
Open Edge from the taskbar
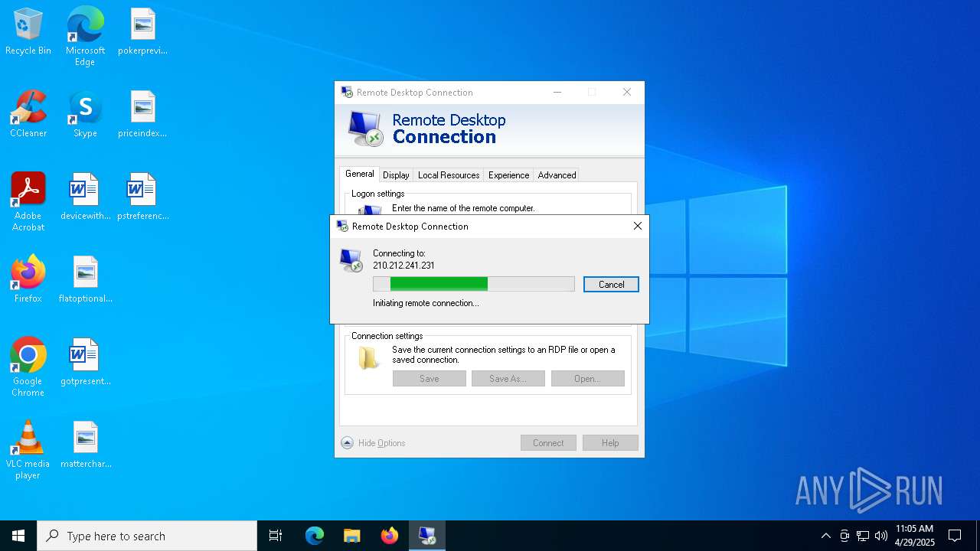(315, 536)
